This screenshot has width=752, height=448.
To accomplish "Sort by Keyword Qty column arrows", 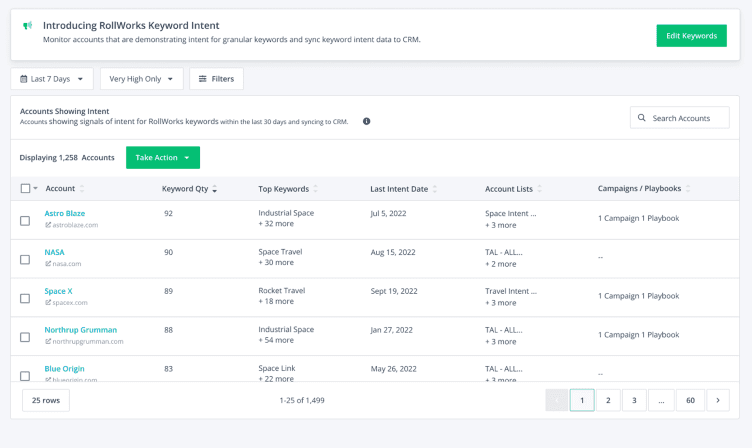I will (214, 189).
